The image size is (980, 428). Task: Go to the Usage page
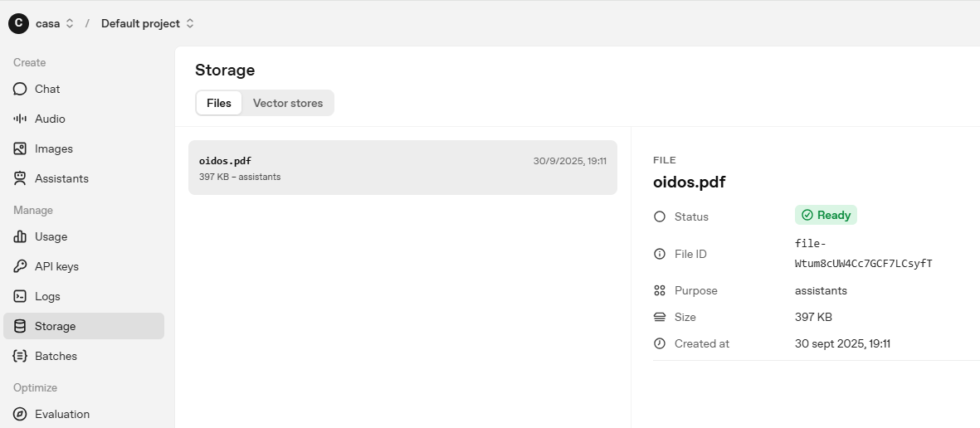pyautogui.click(x=51, y=236)
